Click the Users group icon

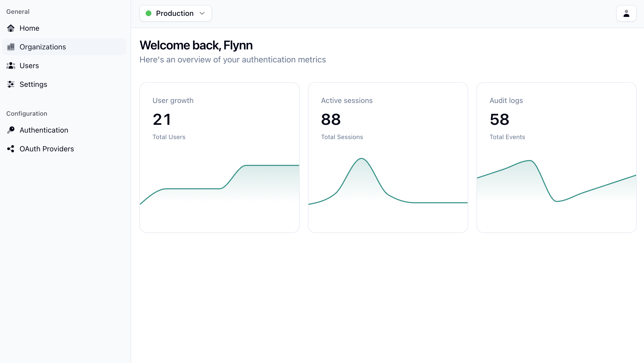pyautogui.click(x=11, y=66)
